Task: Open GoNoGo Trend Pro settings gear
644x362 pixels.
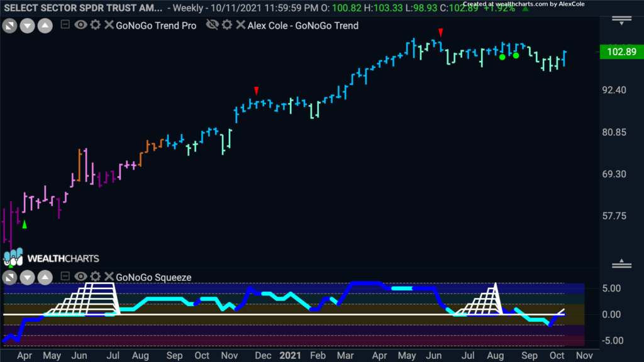Action: click(x=96, y=25)
